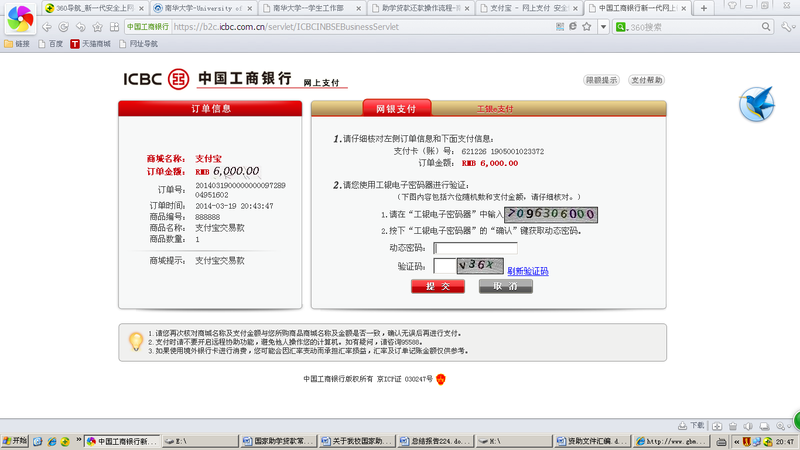
Task: Click Internet Explorer quick launch icon
Action: click(x=52, y=441)
